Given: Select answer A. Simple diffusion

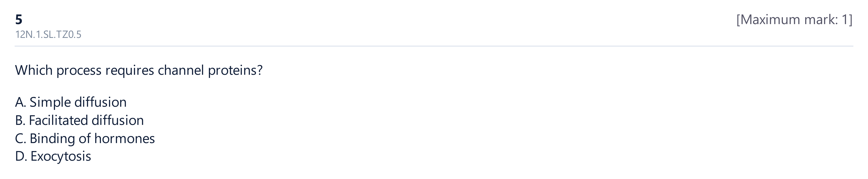Looking at the screenshot, I should coord(71,102).
